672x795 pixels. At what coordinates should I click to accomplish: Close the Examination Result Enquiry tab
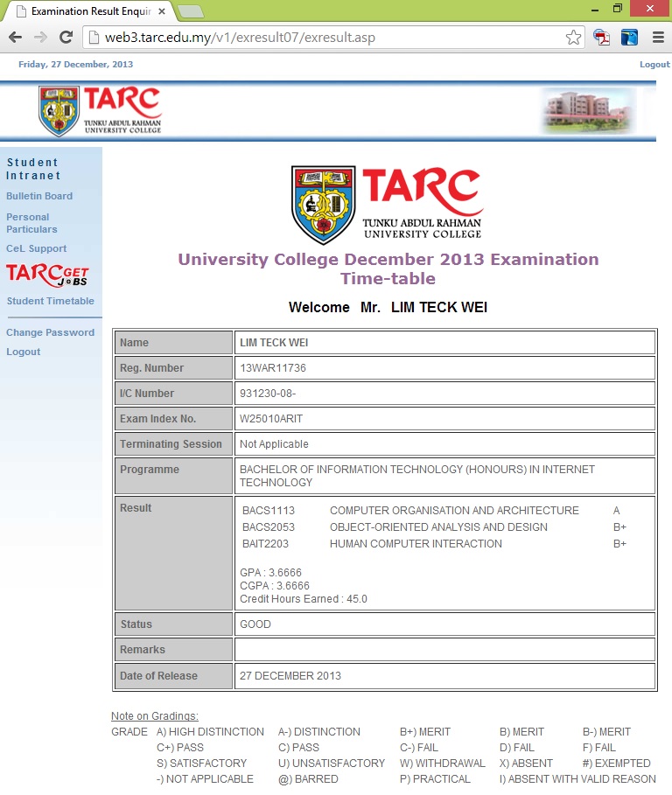(x=162, y=11)
